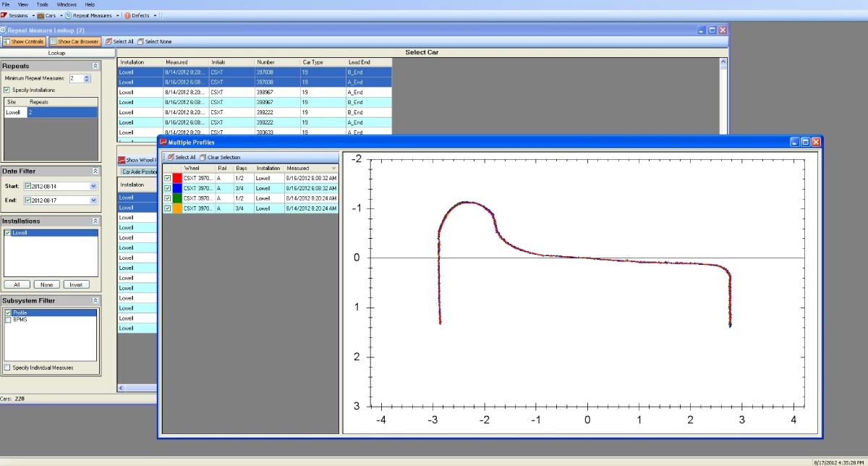868x466 pixels.
Task: Click Select None in Repeat Measure Lookup toolbar
Action: click(x=154, y=41)
